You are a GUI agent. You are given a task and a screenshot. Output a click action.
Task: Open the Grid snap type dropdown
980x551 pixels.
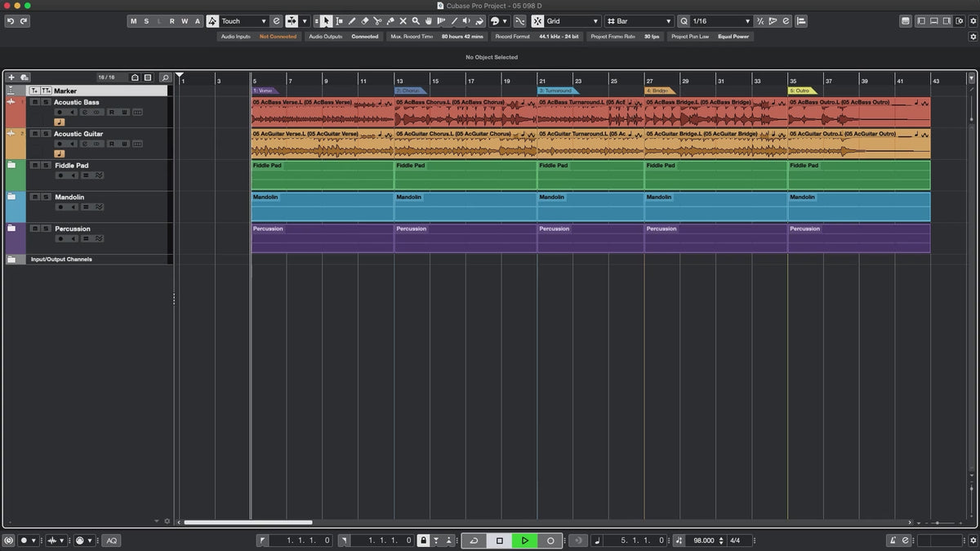click(x=572, y=21)
